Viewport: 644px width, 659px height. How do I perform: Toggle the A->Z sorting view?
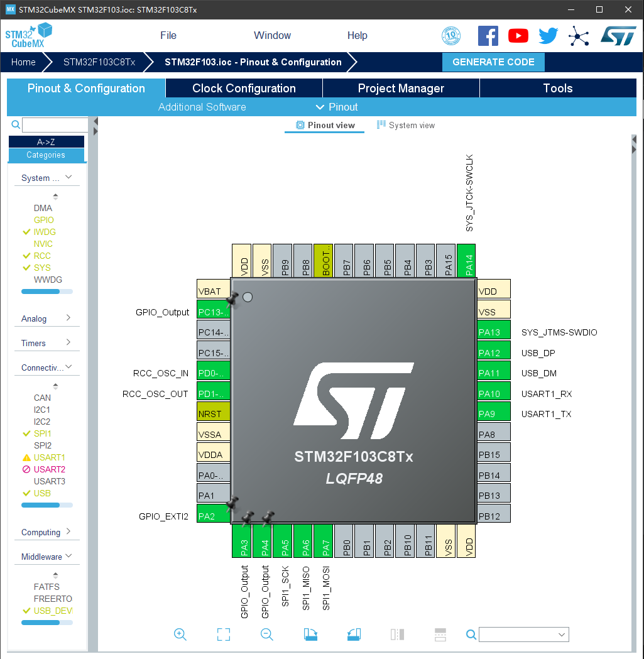46,142
